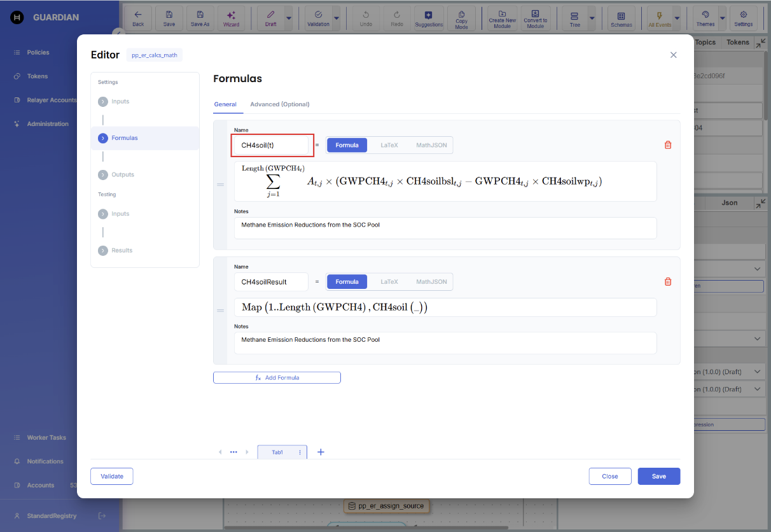Click the Outputs step icon in sidebar
This screenshot has width=771, height=532.
pyautogui.click(x=103, y=174)
